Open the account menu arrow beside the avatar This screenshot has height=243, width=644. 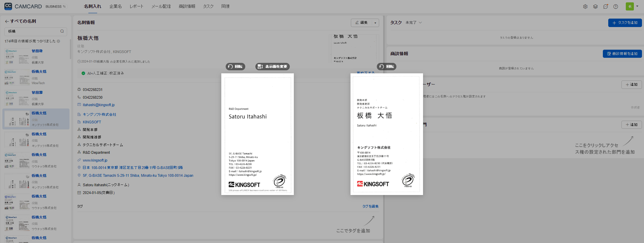tap(637, 6)
